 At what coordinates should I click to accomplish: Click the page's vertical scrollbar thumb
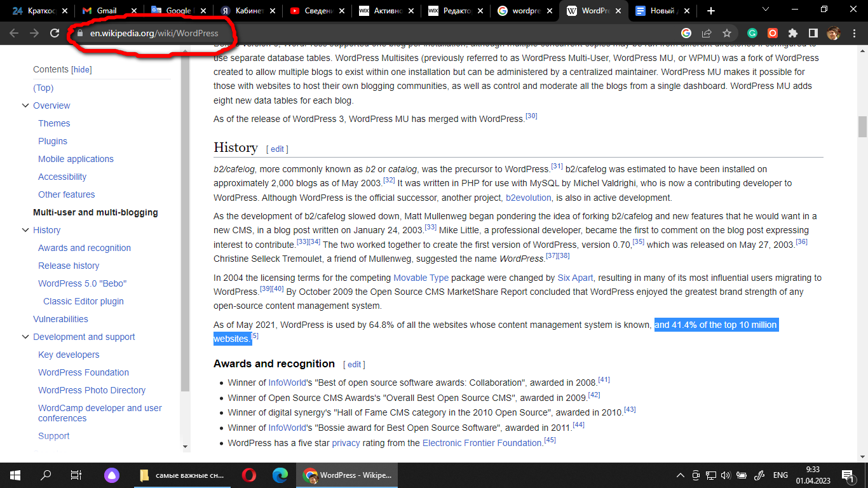[x=862, y=126]
